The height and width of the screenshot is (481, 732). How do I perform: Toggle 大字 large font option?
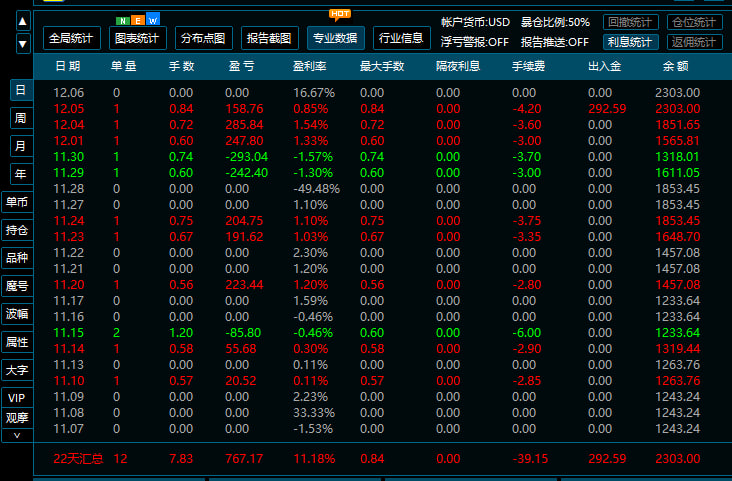click(x=17, y=370)
